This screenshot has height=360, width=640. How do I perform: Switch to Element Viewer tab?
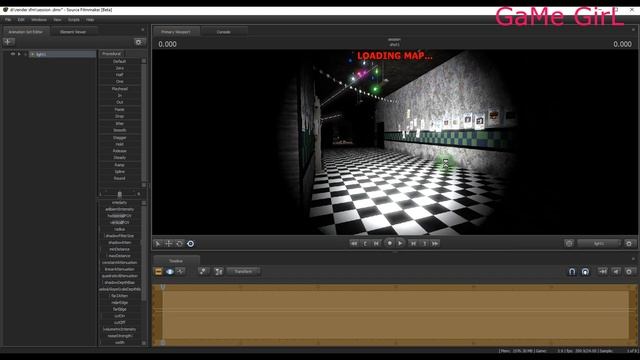pos(73,32)
